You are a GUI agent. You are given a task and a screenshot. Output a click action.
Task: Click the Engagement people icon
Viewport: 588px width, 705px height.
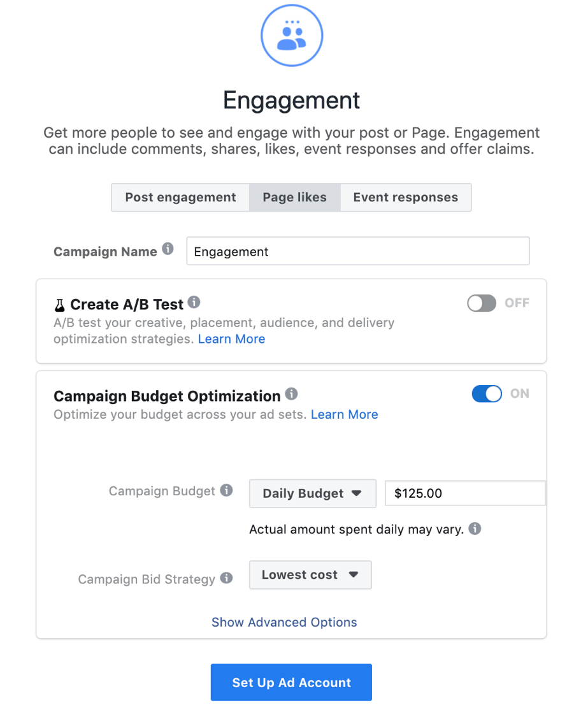click(x=291, y=35)
